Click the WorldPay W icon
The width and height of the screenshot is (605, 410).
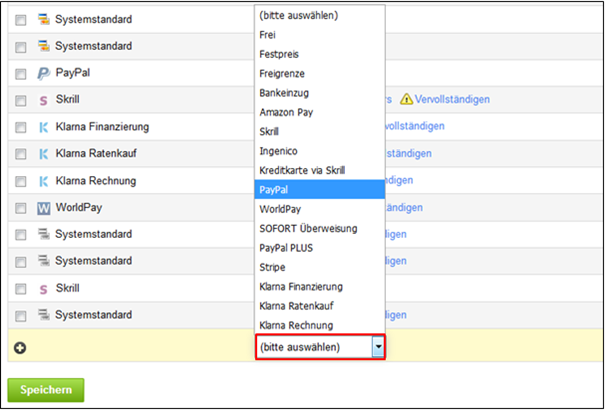(44, 209)
